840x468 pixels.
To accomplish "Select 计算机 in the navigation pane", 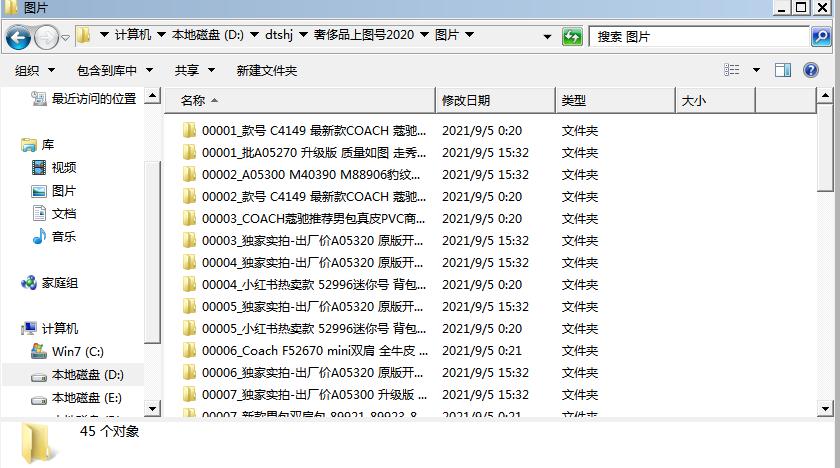I will [x=49, y=328].
